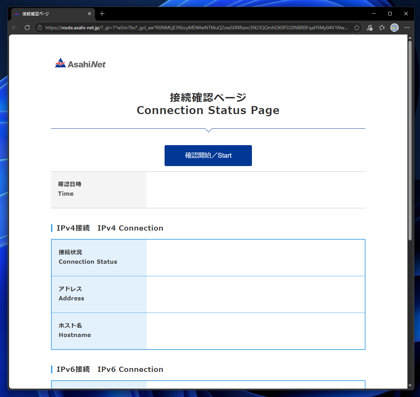
Task: Close the 接続確認ページ tab
Action: pyautogui.click(x=89, y=14)
